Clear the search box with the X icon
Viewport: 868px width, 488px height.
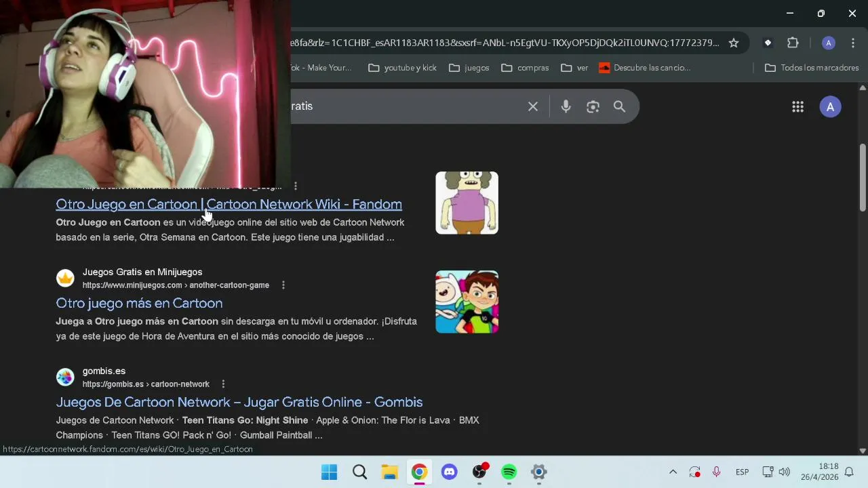[x=533, y=106]
